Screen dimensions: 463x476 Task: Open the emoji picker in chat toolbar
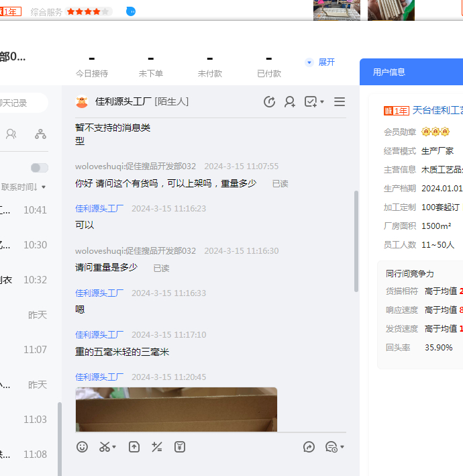pyautogui.click(x=82, y=446)
